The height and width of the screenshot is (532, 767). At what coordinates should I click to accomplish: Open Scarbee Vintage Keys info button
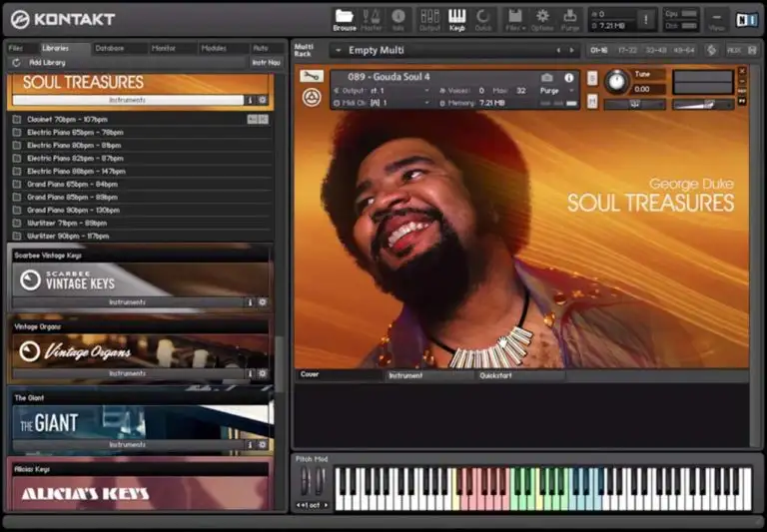[250, 302]
